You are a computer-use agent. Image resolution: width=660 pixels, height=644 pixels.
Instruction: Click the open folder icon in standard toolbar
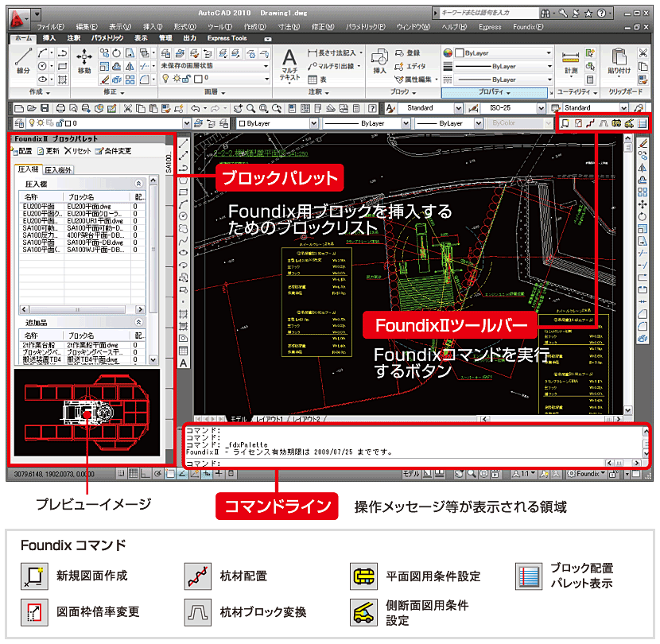coord(32,108)
